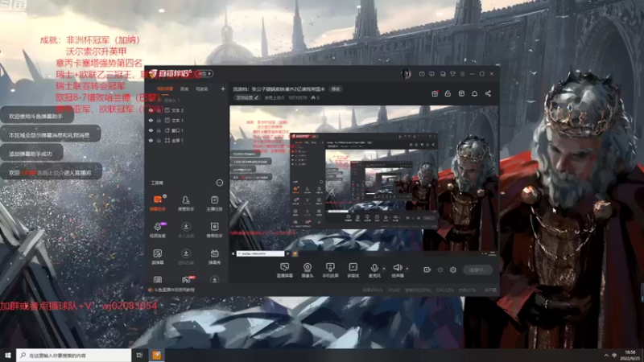The height and width of the screenshot is (362, 644).
Task: Hide the 全屏 1 source
Action: (151, 140)
